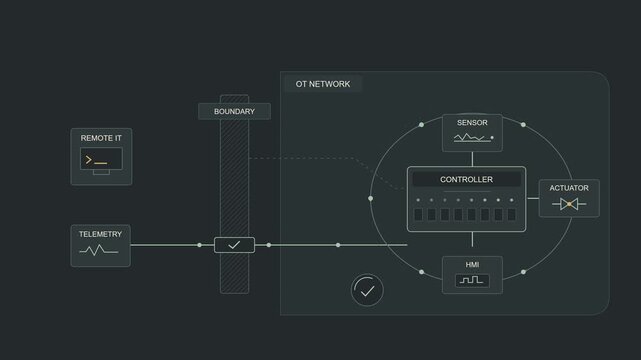Click the Telemetry waveform icon

[x=99, y=250]
